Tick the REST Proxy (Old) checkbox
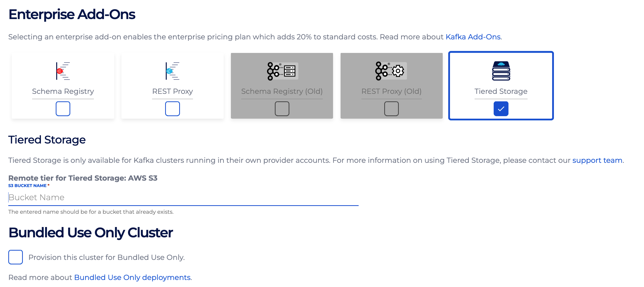Image resolution: width=644 pixels, height=287 pixels. click(x=391, y=109)
